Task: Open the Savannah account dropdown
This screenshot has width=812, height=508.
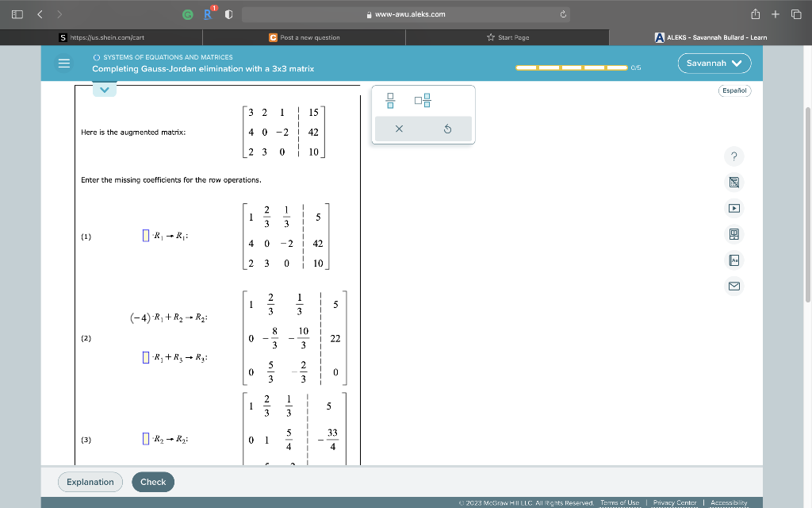Action: (713, 63)
